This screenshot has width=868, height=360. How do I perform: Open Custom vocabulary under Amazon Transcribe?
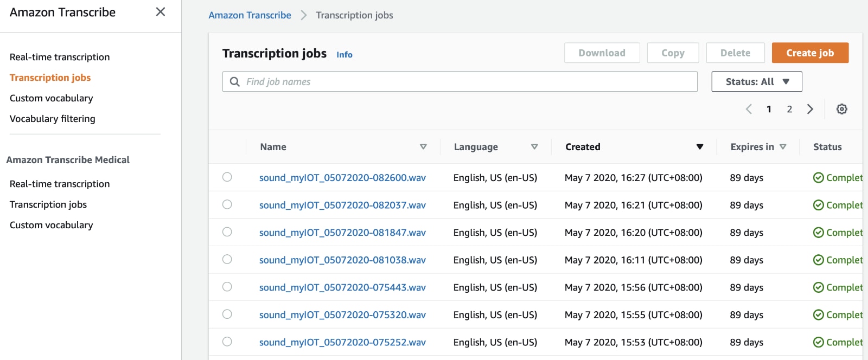[52, 98]
